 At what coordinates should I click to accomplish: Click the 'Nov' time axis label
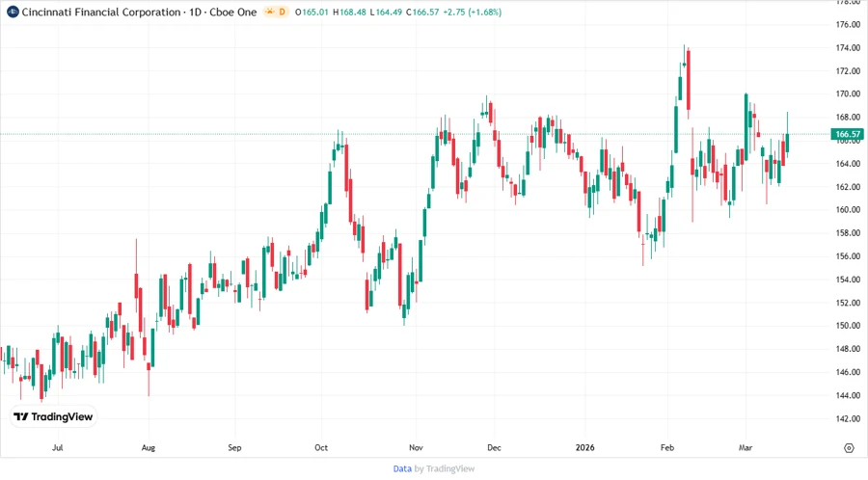point(416,447)
